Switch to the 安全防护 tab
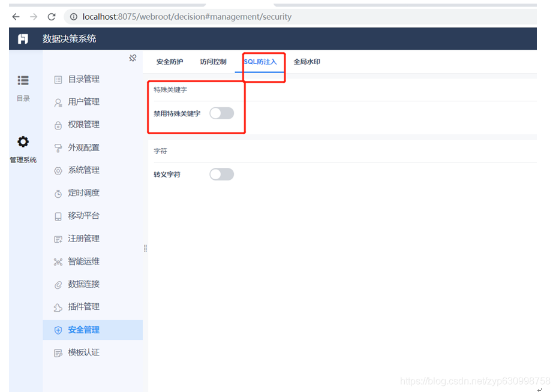The height and width of the screenshot is (392, 556). pos(170,62)
